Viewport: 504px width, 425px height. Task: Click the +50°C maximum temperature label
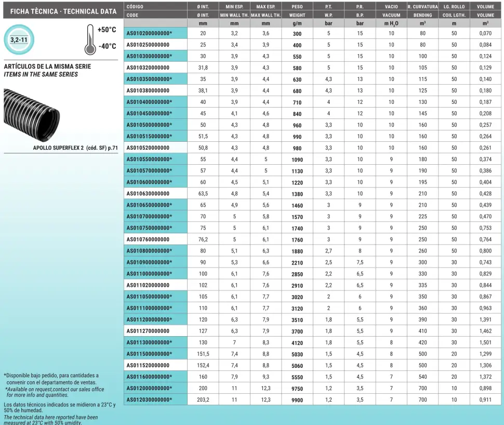(107, 30)
